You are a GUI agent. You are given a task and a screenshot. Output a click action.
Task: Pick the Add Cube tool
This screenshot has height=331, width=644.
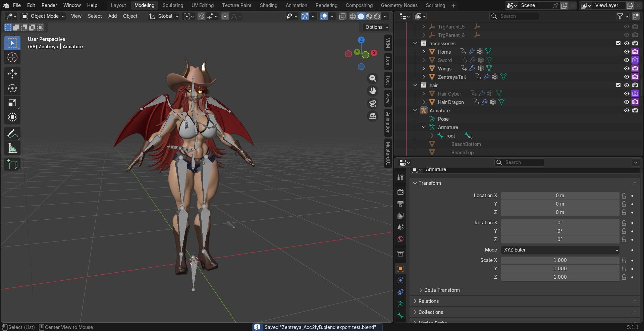pyautogui.click(x=12, y=164)
